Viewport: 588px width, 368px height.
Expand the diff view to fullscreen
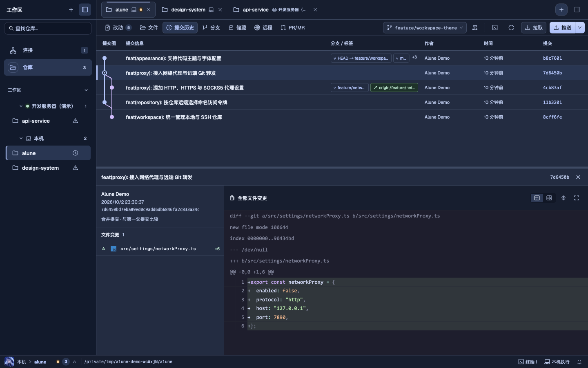point(577,198)
